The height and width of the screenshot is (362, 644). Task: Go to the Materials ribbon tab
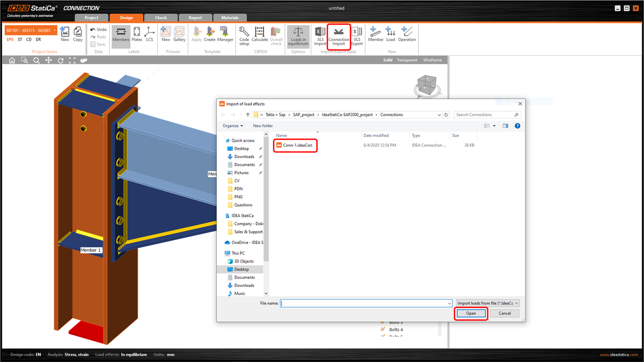(230, 17)
